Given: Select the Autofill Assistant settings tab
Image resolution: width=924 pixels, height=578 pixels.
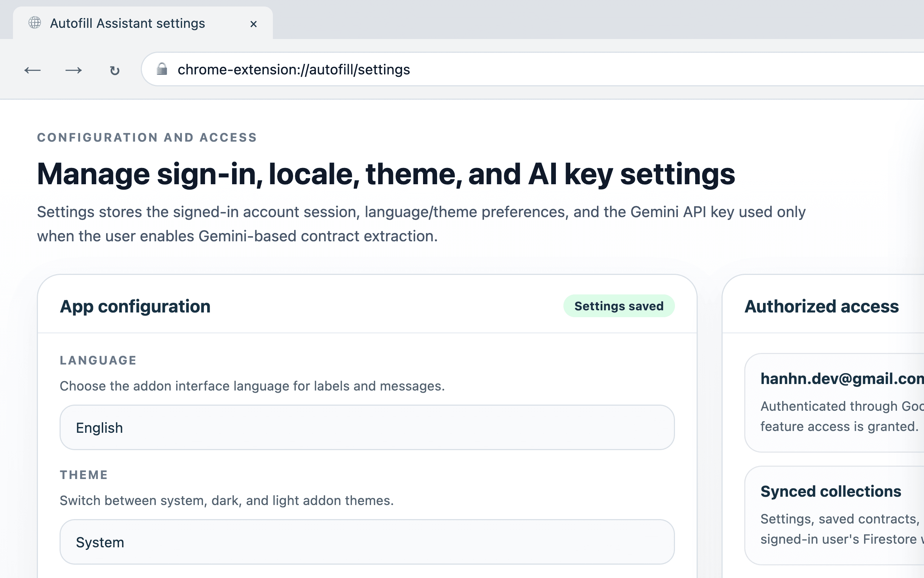Looking at the screenshot, I should (143, 23).
